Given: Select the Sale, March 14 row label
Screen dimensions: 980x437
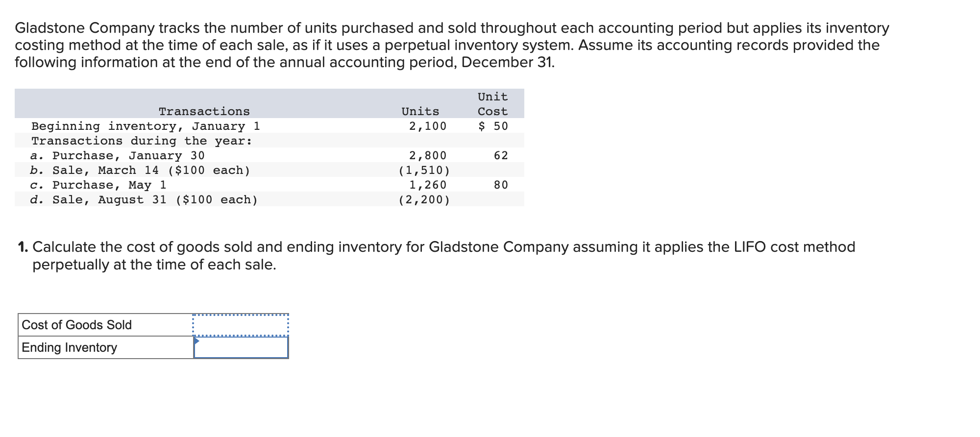Looking at the screenshot, I should (140, 170).
